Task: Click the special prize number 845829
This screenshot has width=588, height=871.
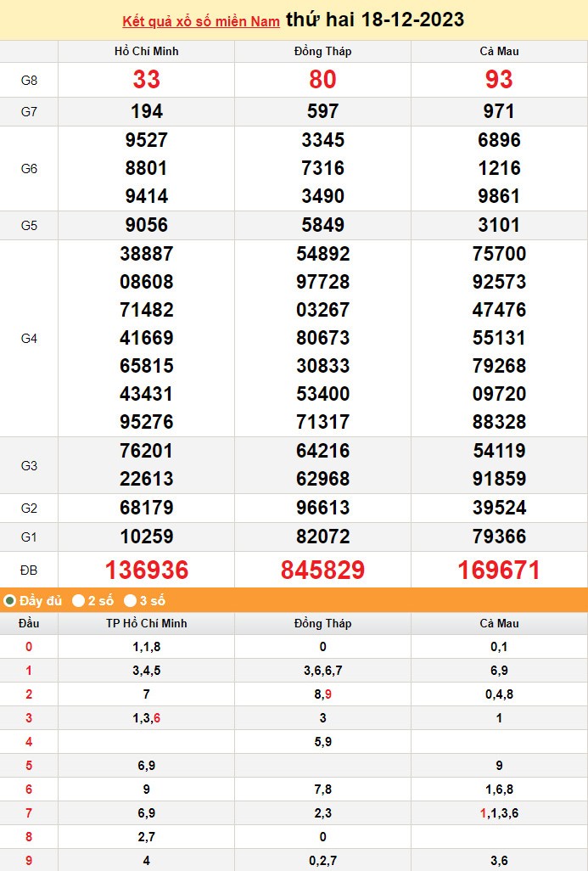Action: tap(322, 570)
